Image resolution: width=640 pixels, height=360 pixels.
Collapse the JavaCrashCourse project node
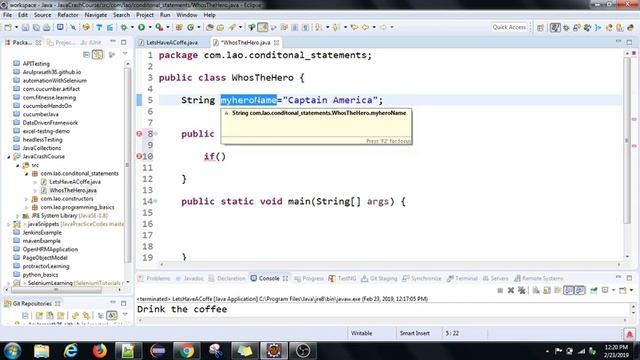pyautogui.click(x=9, y=157)
